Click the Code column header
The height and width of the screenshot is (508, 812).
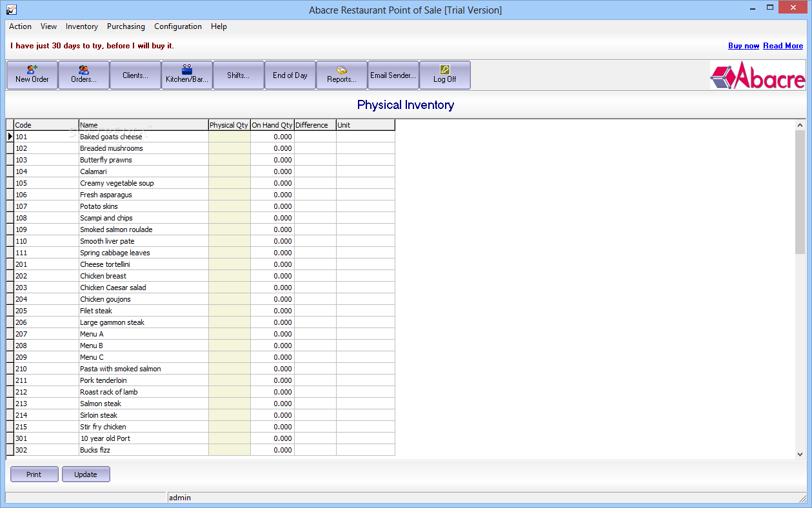coord(46,125)
